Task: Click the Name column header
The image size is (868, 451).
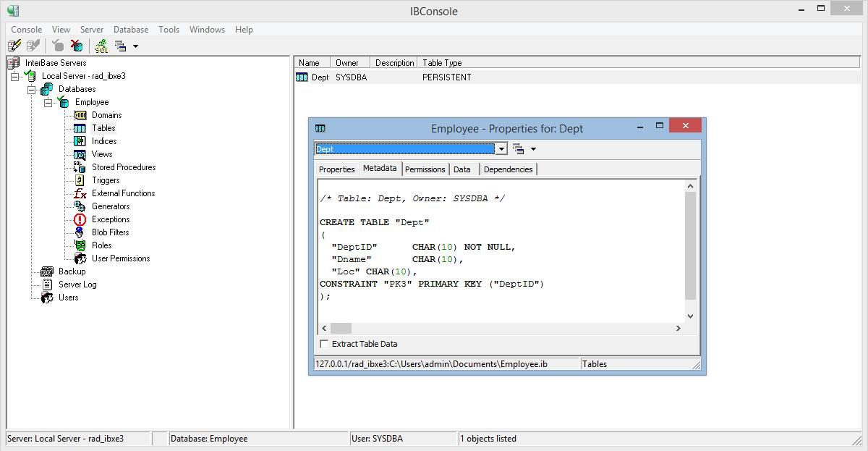Action: click(312, 63)
